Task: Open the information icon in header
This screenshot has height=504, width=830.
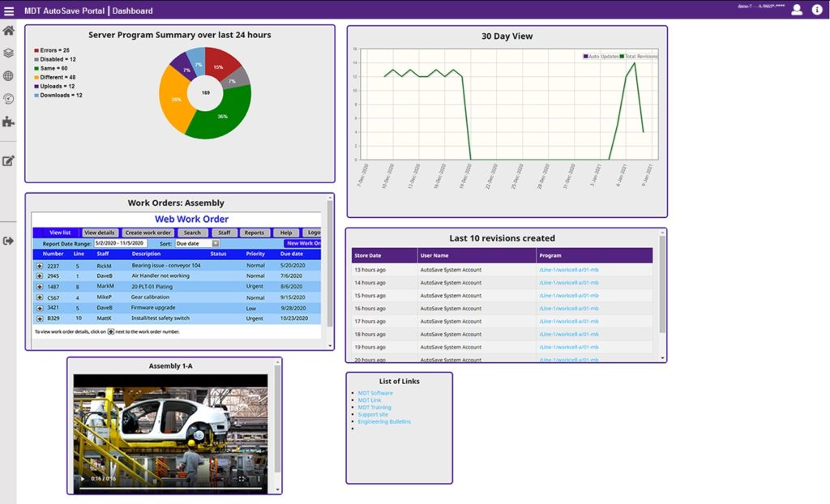Action: [x=817, y=10]
